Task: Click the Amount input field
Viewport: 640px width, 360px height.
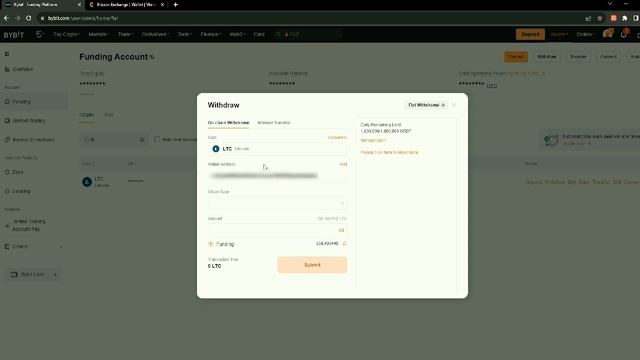Action: [277, 230]
